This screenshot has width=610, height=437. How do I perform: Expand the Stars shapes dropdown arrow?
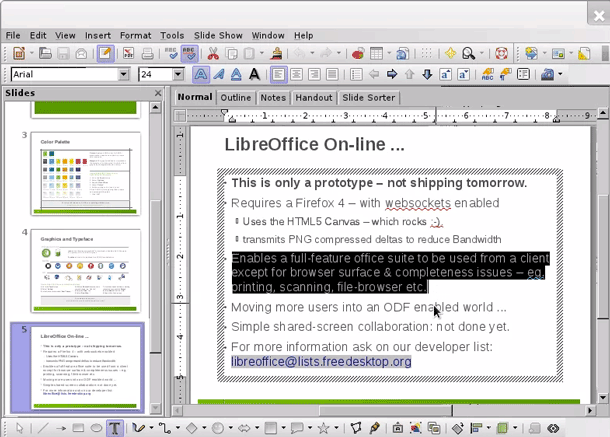[x=336, y=428]
